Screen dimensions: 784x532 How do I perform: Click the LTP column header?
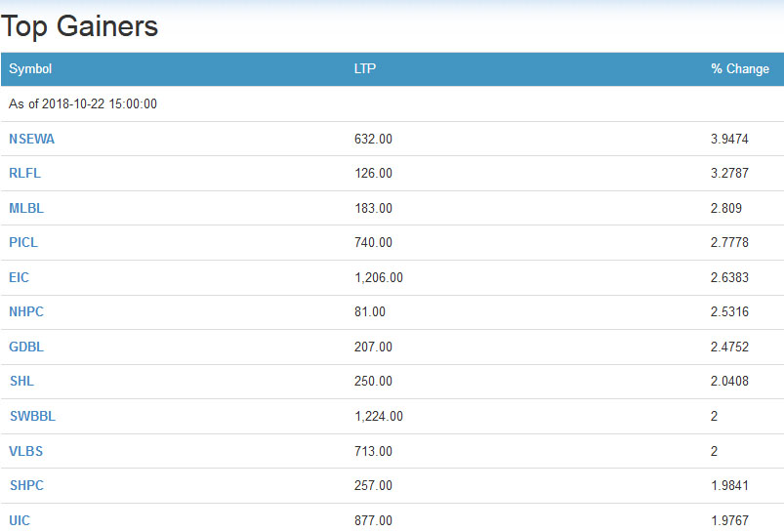[365, 68]
